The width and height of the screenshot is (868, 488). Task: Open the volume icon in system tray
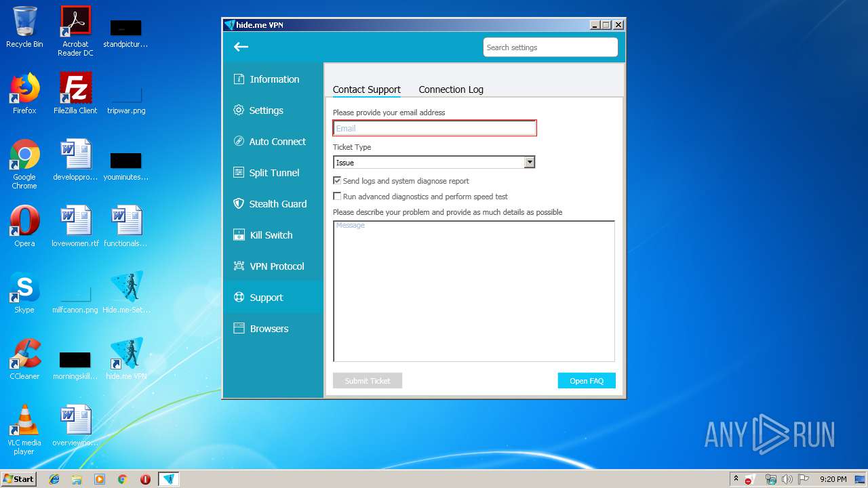tap(787, 479)
